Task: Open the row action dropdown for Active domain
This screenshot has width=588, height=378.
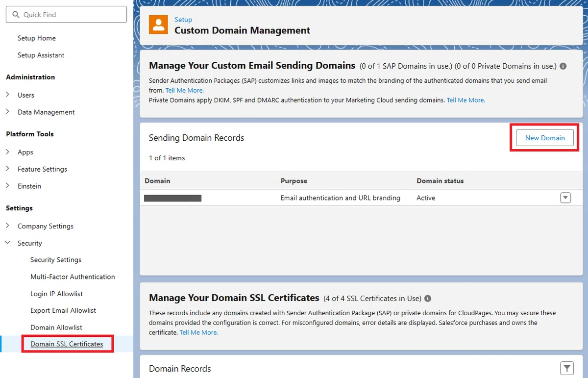Action: (565, 198)
